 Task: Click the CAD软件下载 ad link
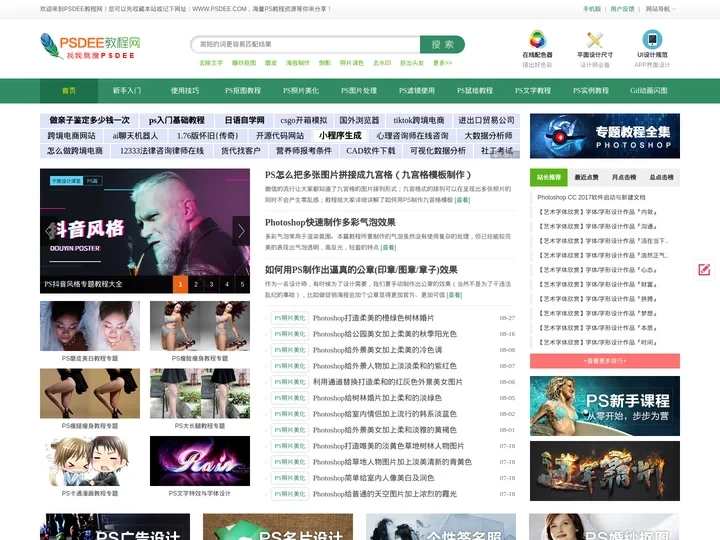(x=371, y=151)
